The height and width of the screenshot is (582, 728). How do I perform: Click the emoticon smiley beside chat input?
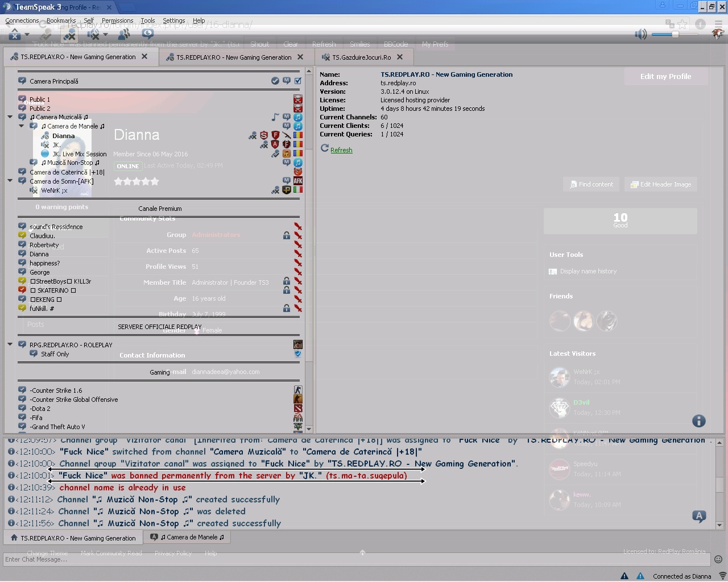point(718,559)
